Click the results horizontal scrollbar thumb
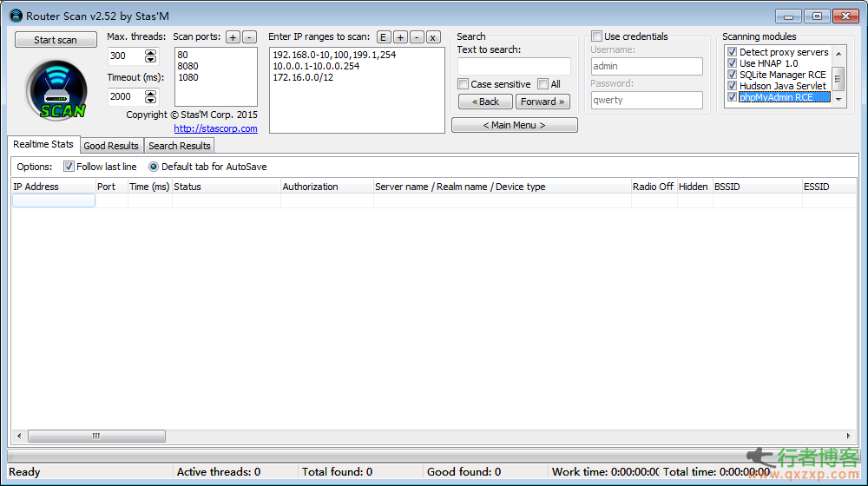The width and height of the screenshot is (868, 486). [x=96, y=437]
